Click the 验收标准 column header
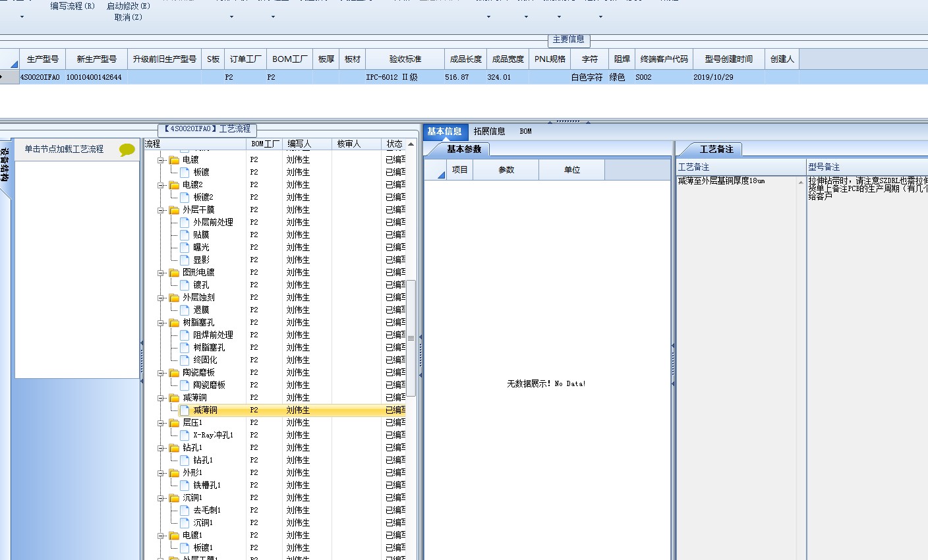 pyautogui.click(x=405, y=59)
